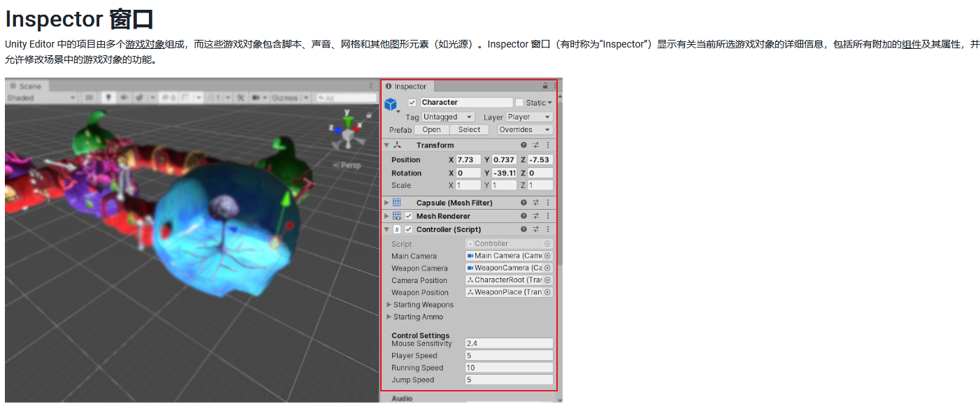This screenshot has height=411, width=980.
Task: Toggle 2D mode in Scene view
Action: (x=89, y=98)
